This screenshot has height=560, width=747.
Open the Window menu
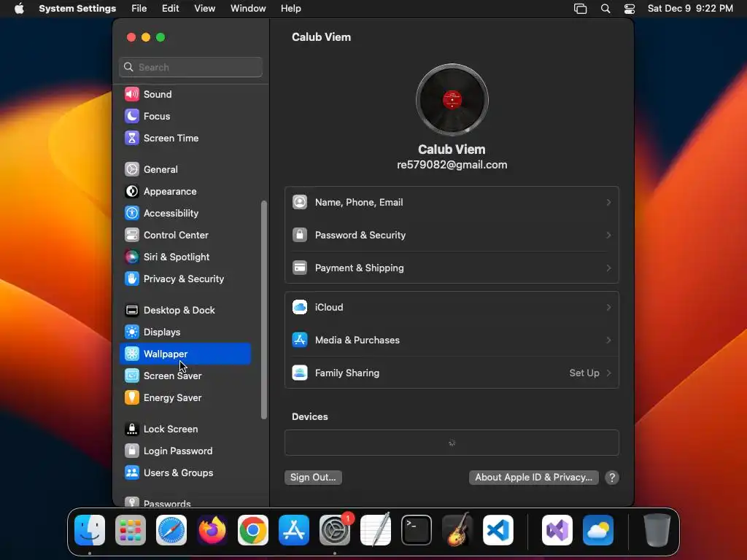(248, 9)
